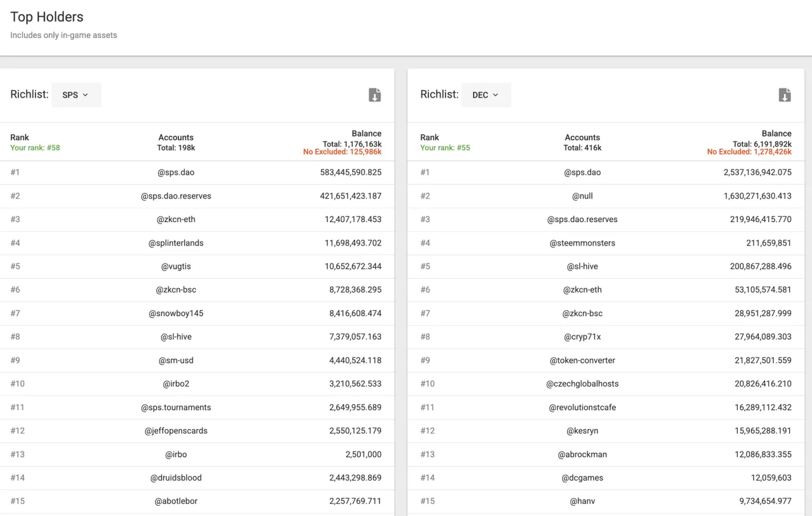812x516 pixels.
Task: Open the SPS richlist token dropdown
Action: pos(76,95)
